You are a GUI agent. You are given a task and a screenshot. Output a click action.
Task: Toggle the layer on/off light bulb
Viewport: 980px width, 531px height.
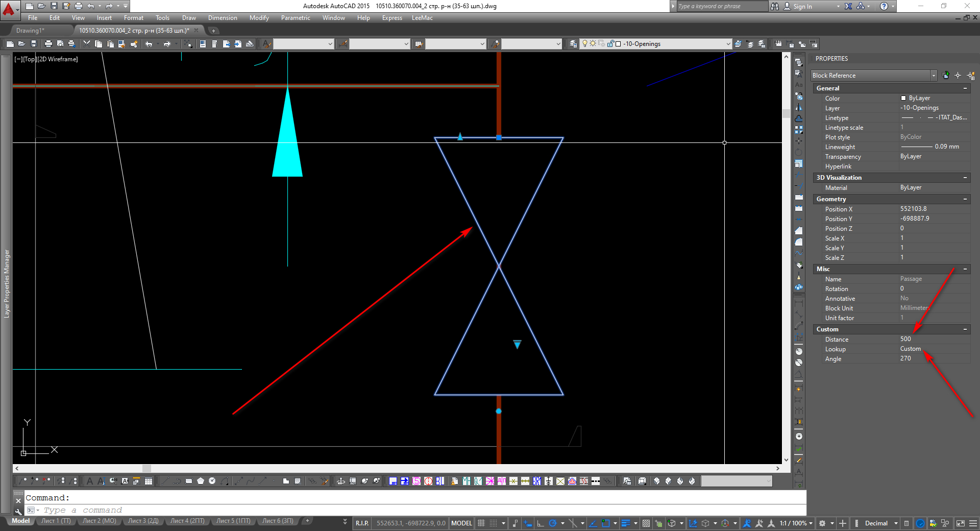585,44
